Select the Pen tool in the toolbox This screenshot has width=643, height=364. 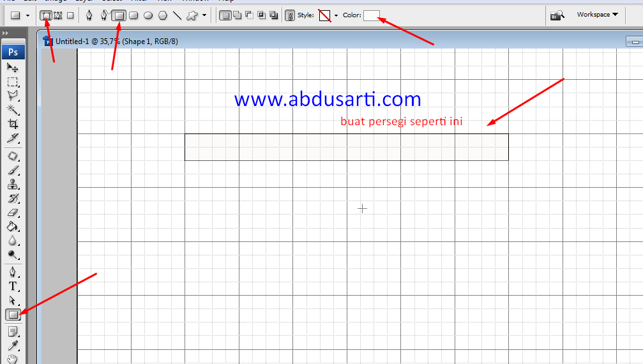click(x=13, y=272)
